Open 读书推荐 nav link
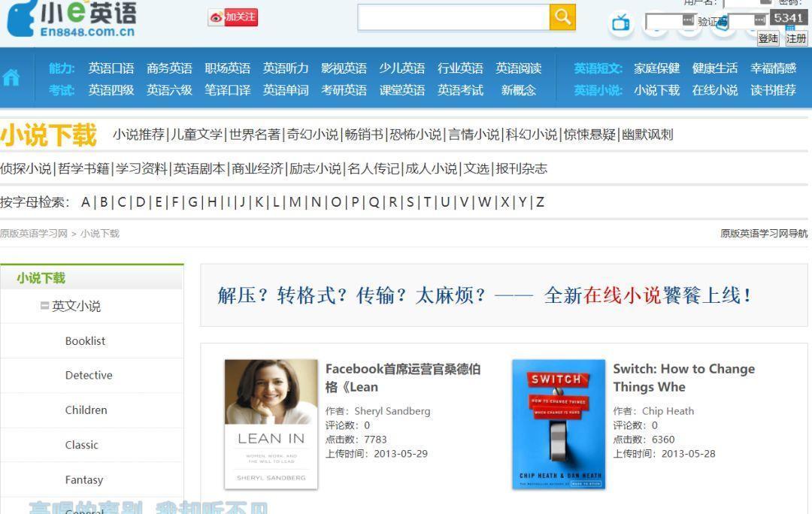The width and height of the screenshot is (812, 514). click(x=773, y=90)
